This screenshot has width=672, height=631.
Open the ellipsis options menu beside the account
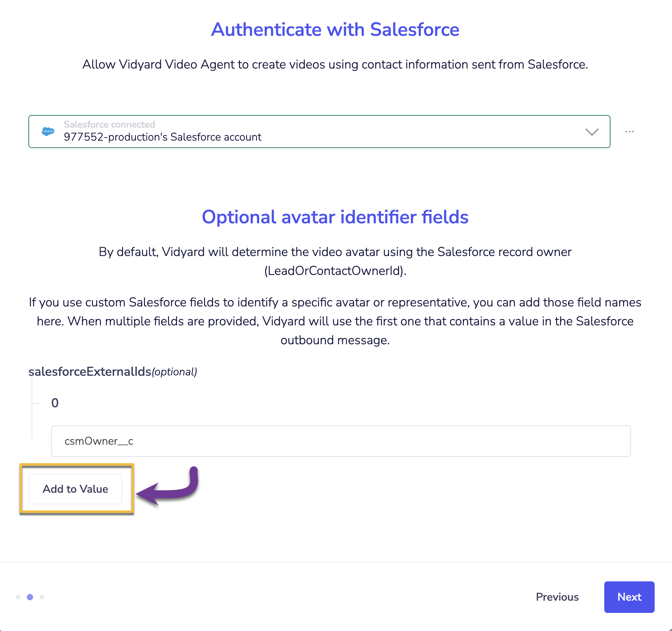point(629,131)
